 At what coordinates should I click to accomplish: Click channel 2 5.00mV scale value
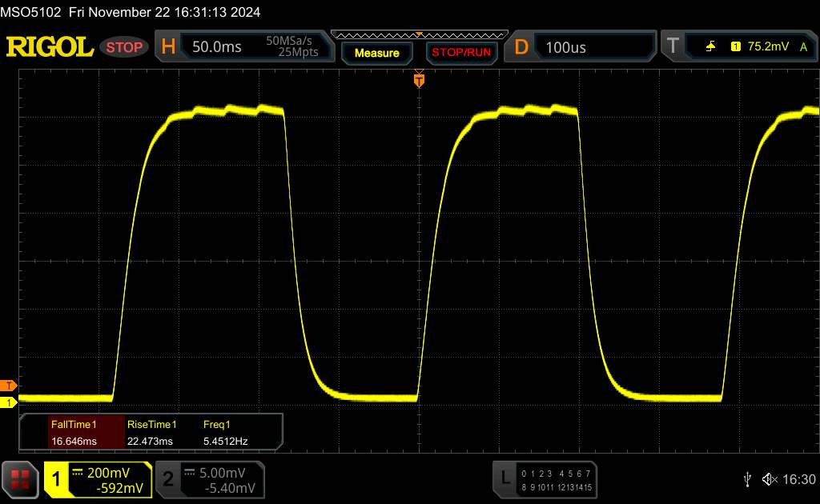223,473
